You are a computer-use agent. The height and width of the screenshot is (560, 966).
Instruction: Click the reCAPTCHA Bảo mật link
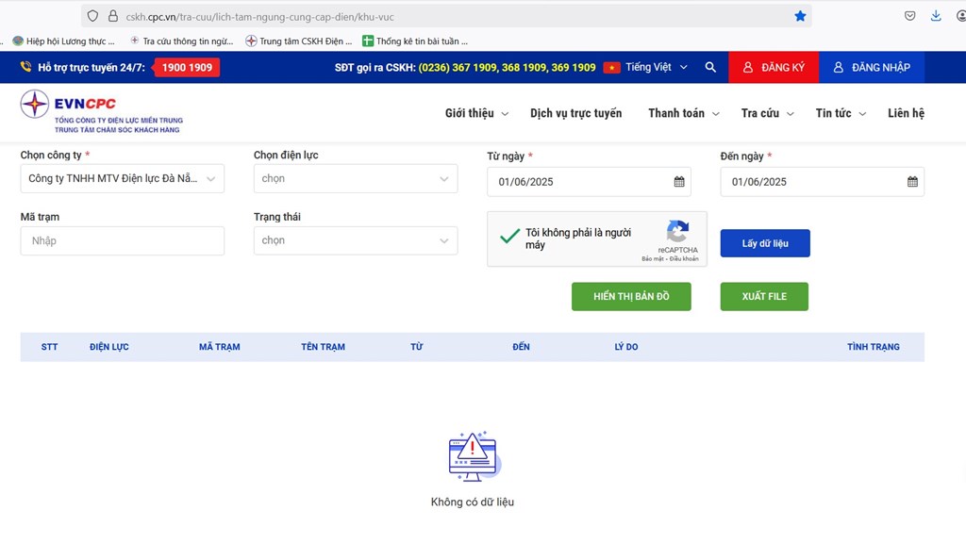[x=653, y=259]
